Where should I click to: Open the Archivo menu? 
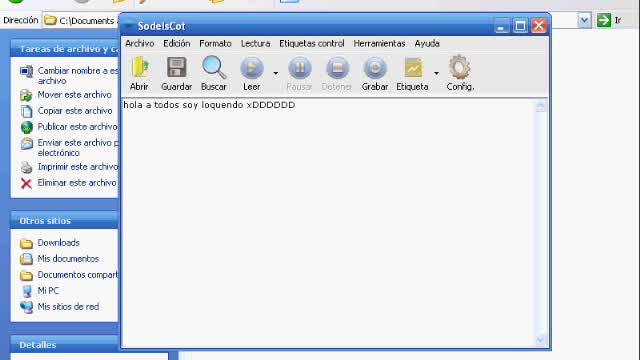coord(140,43)
